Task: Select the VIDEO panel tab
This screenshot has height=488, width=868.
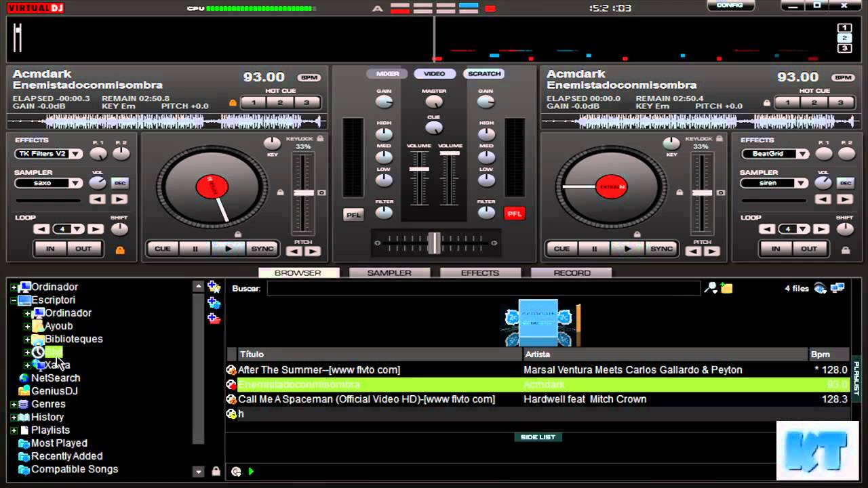Action: [435, 73]
